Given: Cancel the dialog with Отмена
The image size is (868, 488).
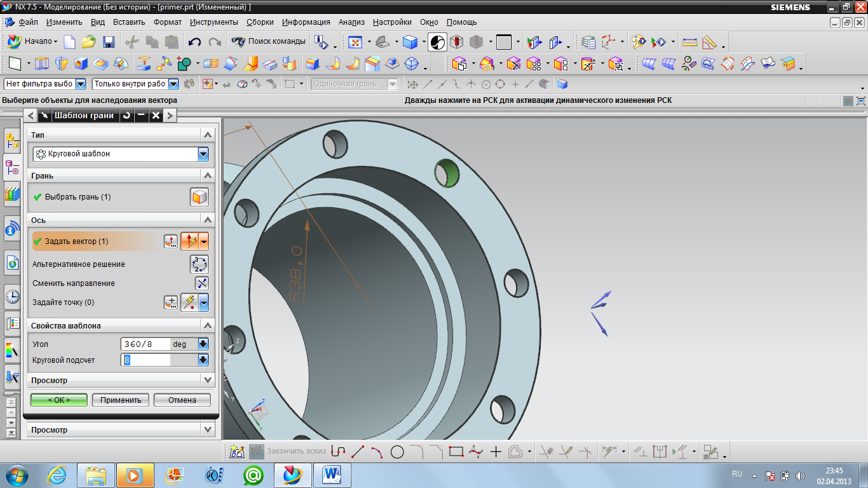Looking at the screenshot, I should point(182,400).
